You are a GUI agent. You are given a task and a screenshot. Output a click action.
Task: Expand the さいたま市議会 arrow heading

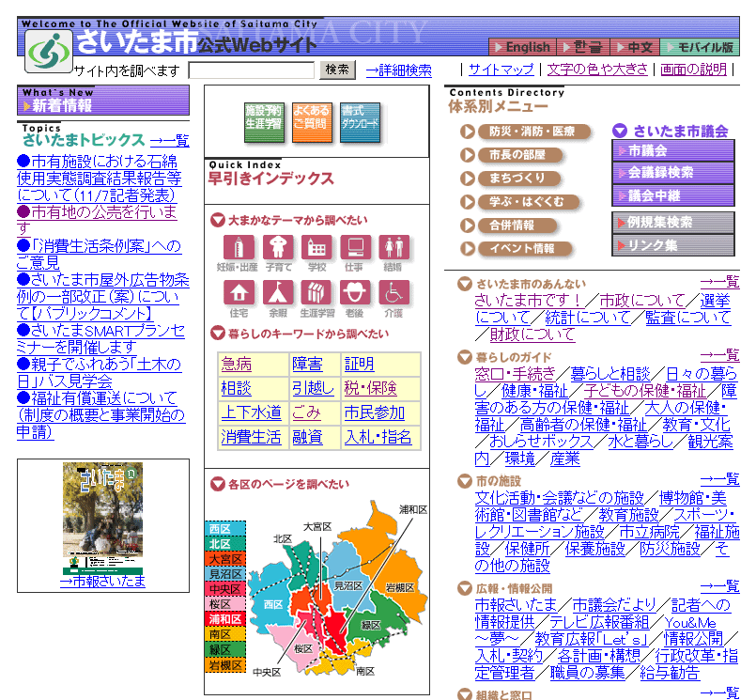(x=620, y=132)
